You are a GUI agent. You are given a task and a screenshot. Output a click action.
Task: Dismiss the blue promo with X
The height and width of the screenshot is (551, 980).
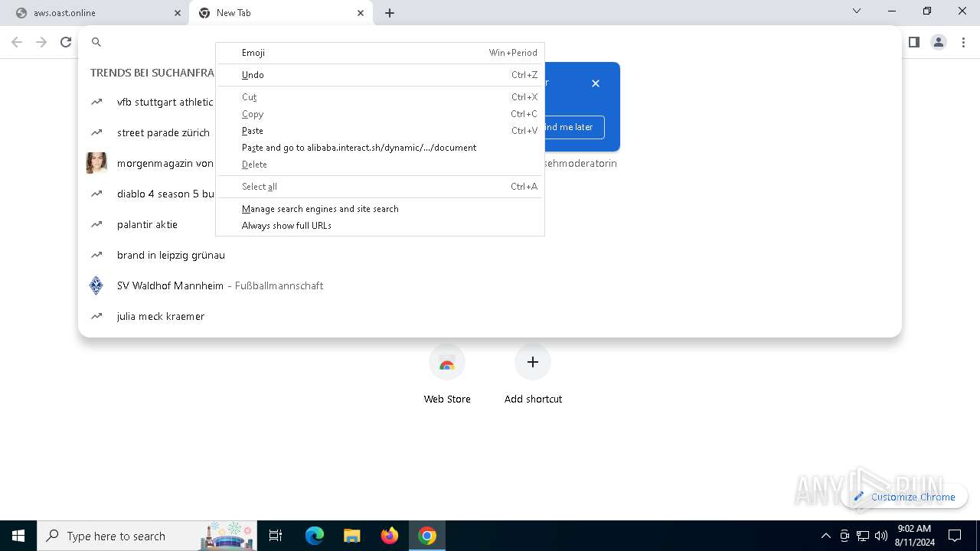[x=596, y=83]
